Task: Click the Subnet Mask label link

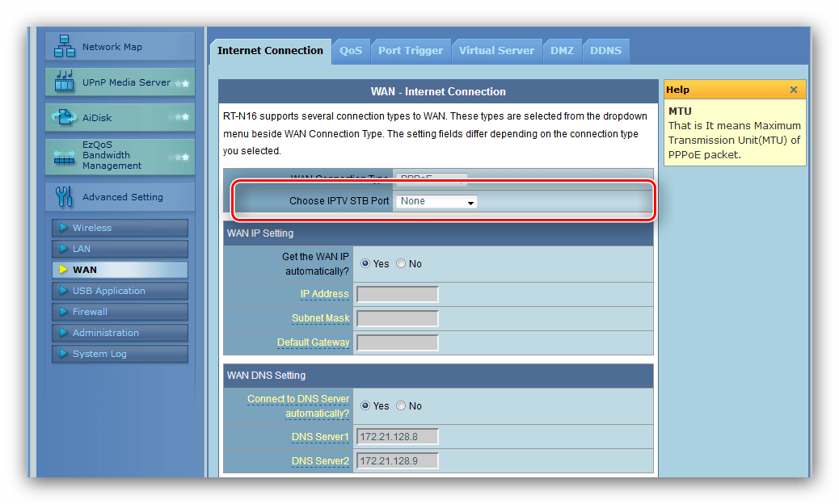Action: (320, 318)
